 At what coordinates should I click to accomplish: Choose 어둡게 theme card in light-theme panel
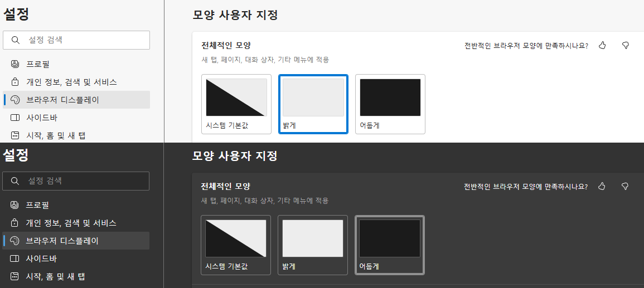coord(390,104)
